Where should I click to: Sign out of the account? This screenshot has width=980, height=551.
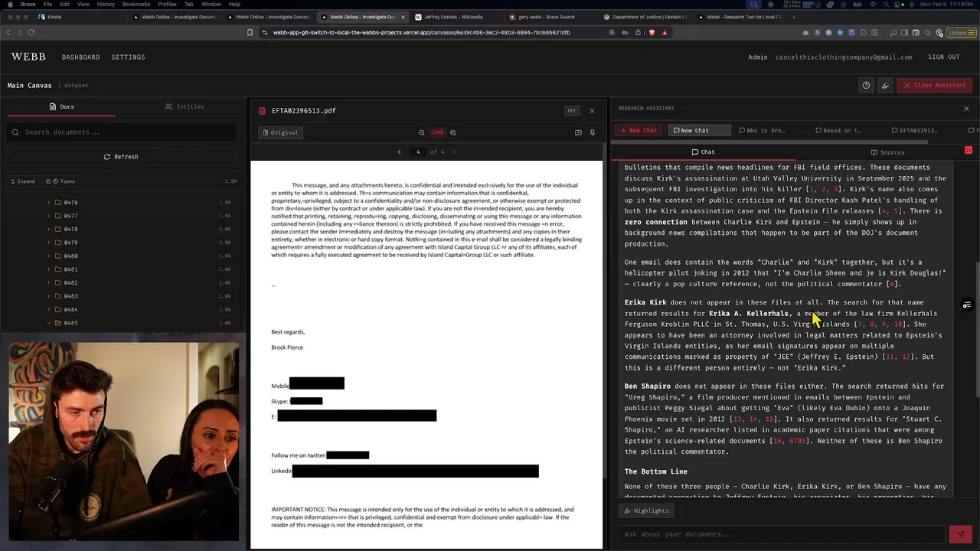tap(943, 57)
